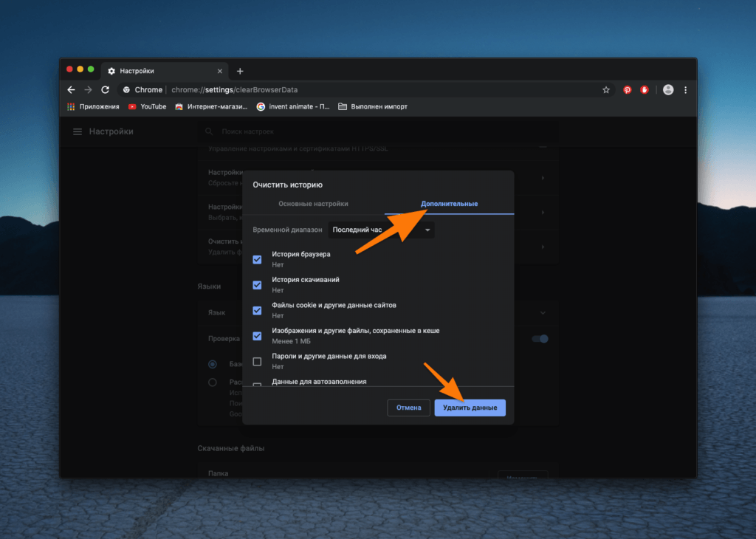Check Пароли и другие данные для входа
The image size is (756, 539).
pyautogui.click(x=257, y=362)
